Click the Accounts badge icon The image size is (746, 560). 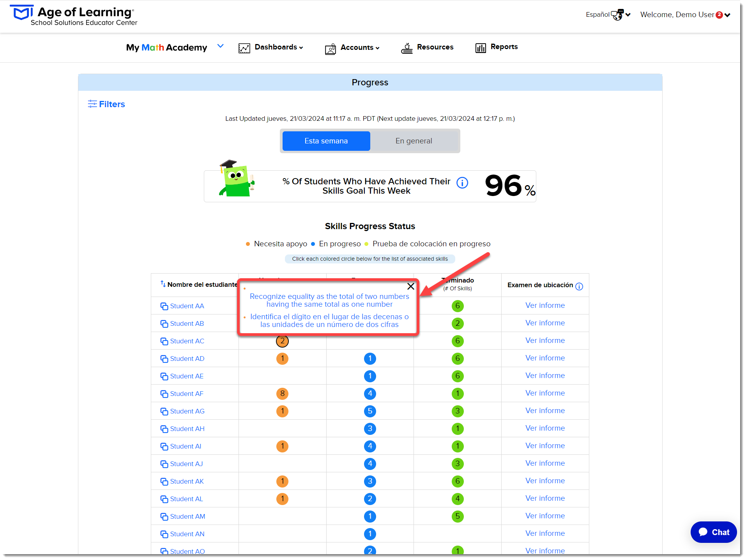coord(330,48)
